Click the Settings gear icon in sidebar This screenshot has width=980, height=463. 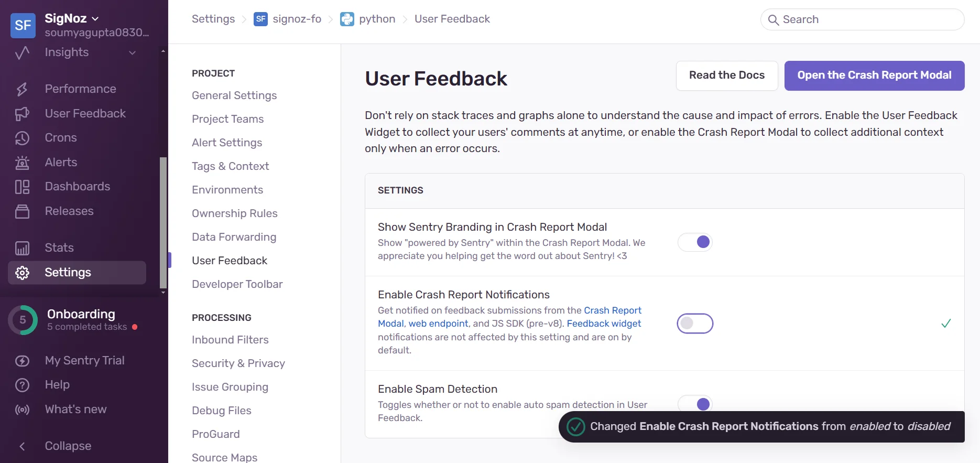23,272
